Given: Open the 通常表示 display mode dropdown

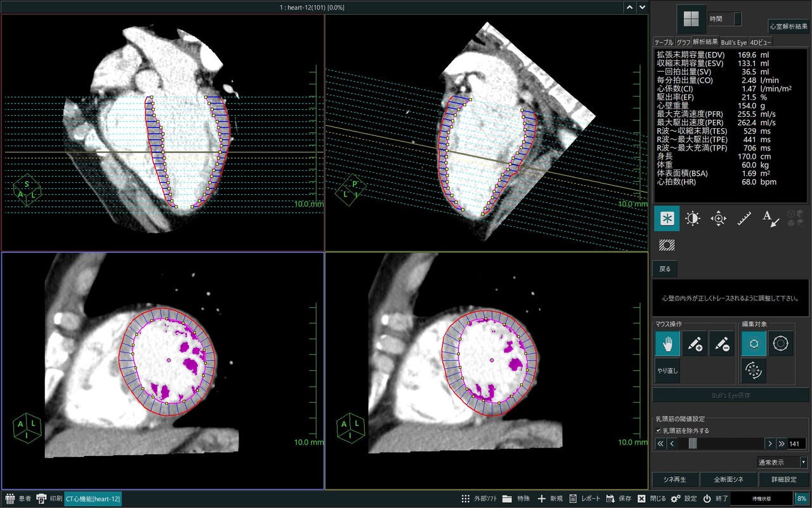Looking at the screenshot, I should coord(782,462).
